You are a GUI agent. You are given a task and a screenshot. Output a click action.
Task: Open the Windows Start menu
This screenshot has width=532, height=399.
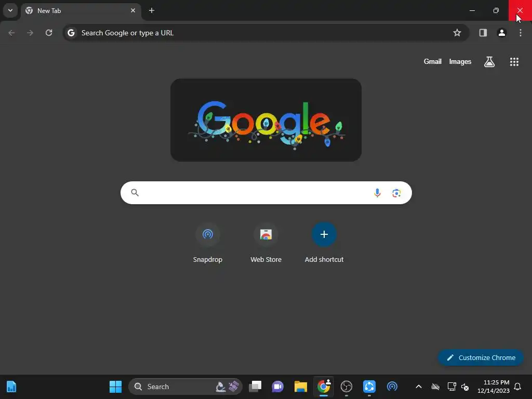tap(115, 387)
